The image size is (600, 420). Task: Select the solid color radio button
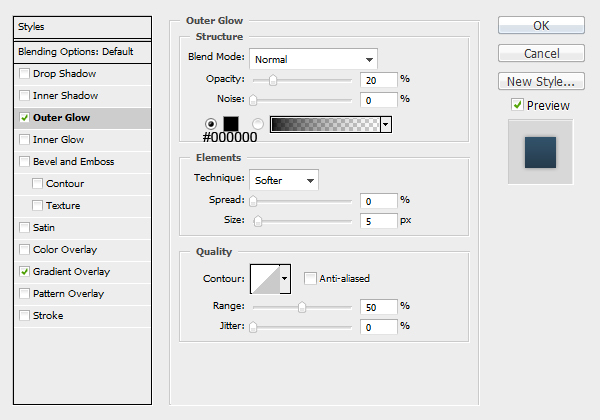coord(210,124)
